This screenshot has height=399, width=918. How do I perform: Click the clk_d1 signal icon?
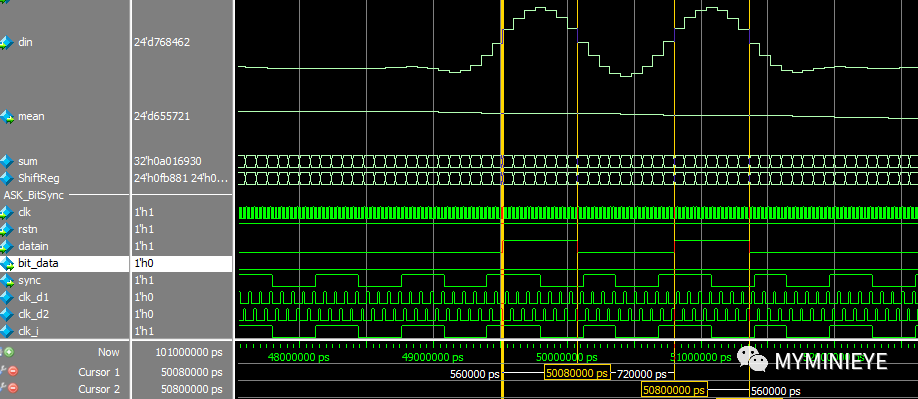click(x=6, y=297)
